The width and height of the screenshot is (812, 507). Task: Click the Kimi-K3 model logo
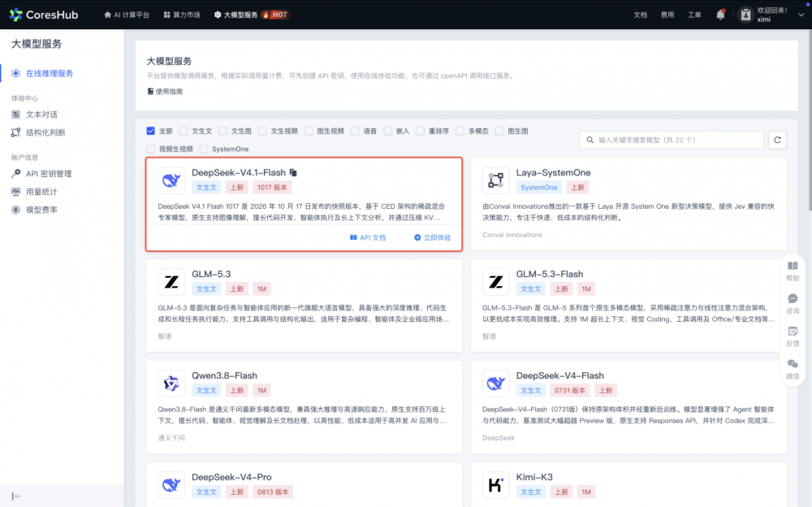click(495, 485)
